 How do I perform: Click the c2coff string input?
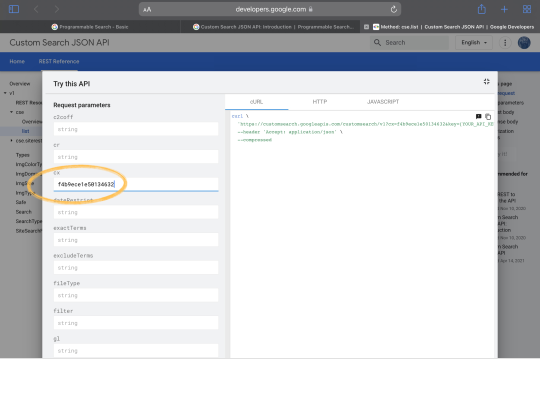(x=136, y=129)
